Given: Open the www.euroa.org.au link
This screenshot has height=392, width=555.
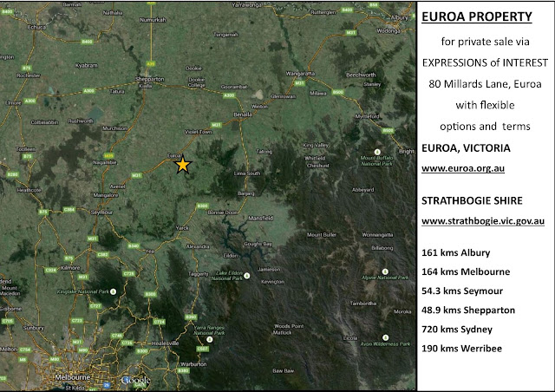Looking at the screenshot, I should tap(463, 168).
